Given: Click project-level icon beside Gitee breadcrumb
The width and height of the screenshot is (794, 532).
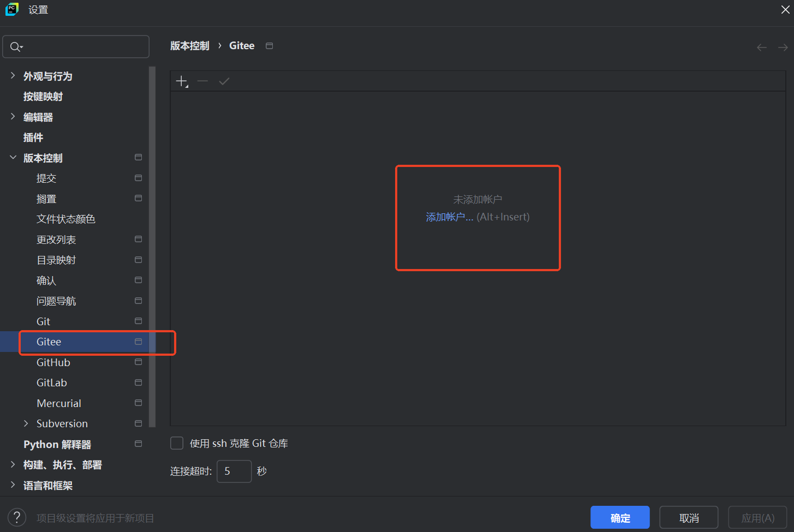Looking at the screenshot, I should coord(269,46).
